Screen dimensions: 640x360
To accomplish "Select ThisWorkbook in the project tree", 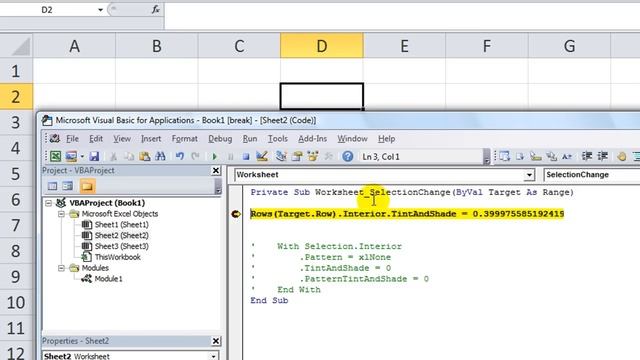I will (118, 257).
